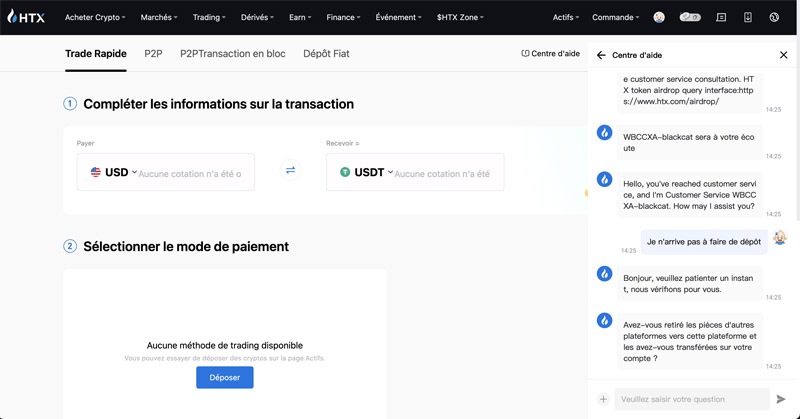
Task: Open the USD currency selector
Action: [x=114, y=172]
